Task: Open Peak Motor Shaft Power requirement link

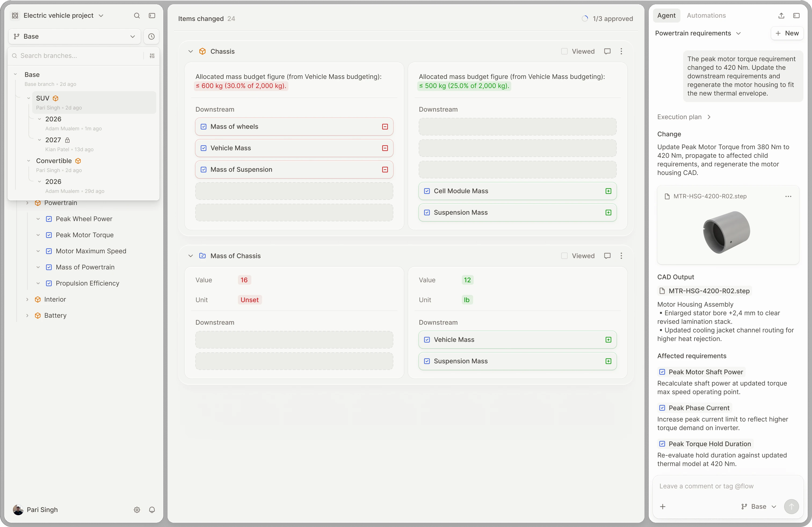Action: point(701,372)
